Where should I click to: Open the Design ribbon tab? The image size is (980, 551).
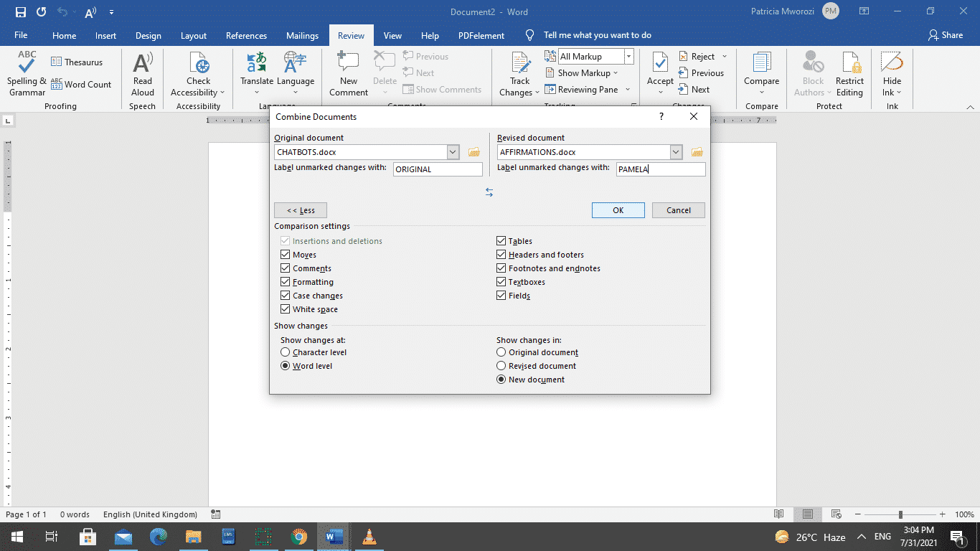(148, 34)
